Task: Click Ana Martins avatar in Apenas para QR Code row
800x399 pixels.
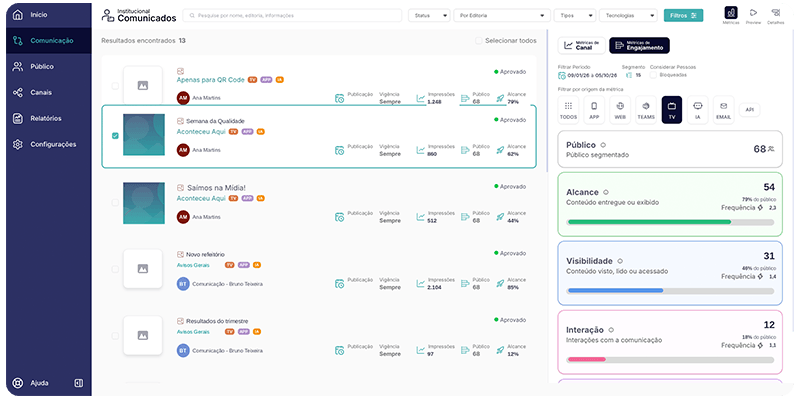Action: click(183, 97)
